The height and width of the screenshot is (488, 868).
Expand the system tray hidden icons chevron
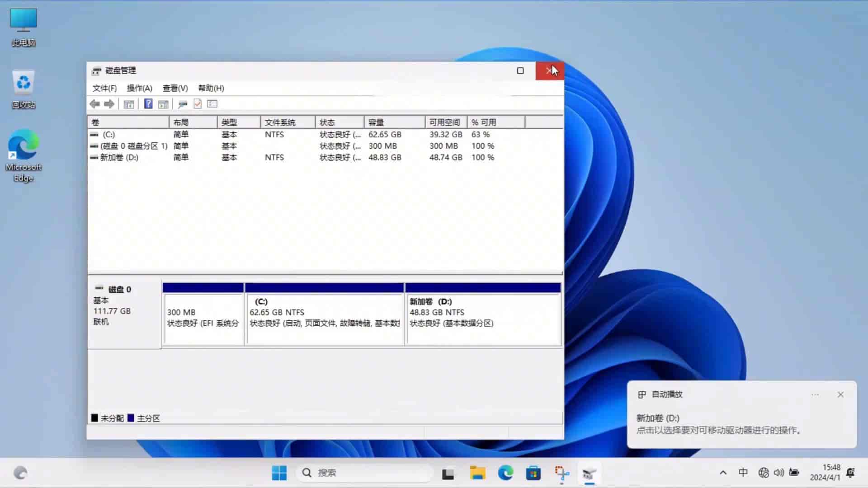click(723, 473)
